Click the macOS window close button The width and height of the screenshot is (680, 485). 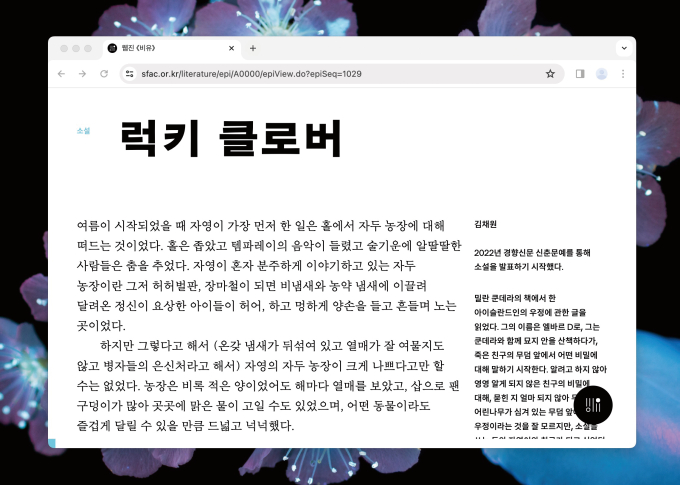pyautogui.click(x=64, y=48)
